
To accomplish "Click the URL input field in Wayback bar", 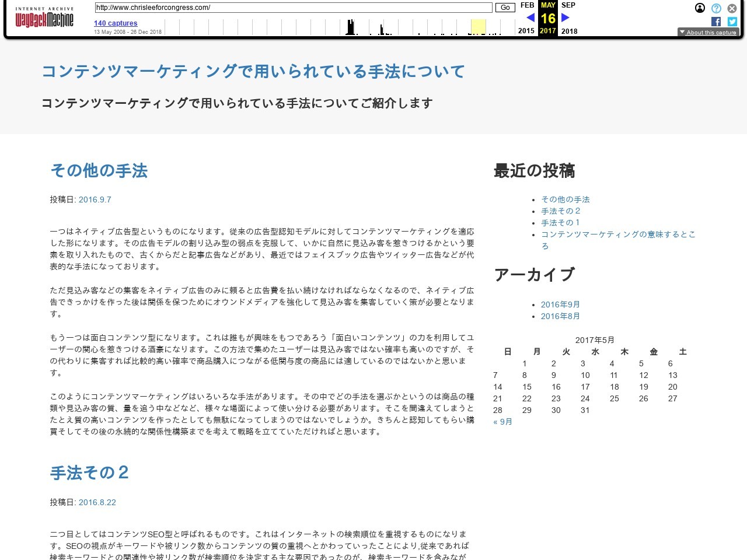I will coord(293,8).
